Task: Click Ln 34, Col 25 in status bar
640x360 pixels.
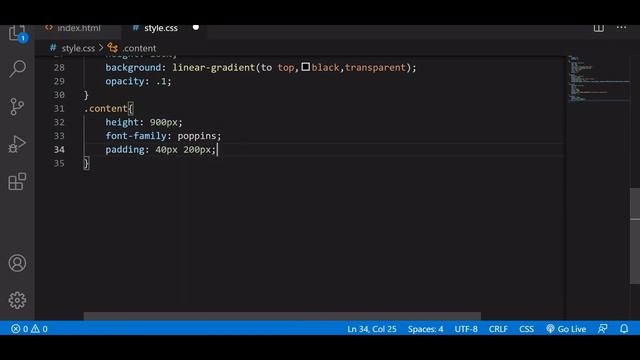Action: coord(371,329)
